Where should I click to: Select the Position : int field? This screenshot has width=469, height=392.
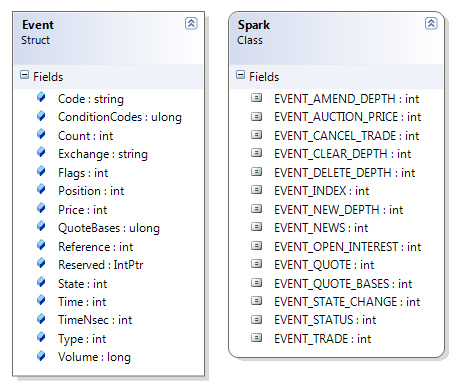pyautogui.click(x=91, y=191)
